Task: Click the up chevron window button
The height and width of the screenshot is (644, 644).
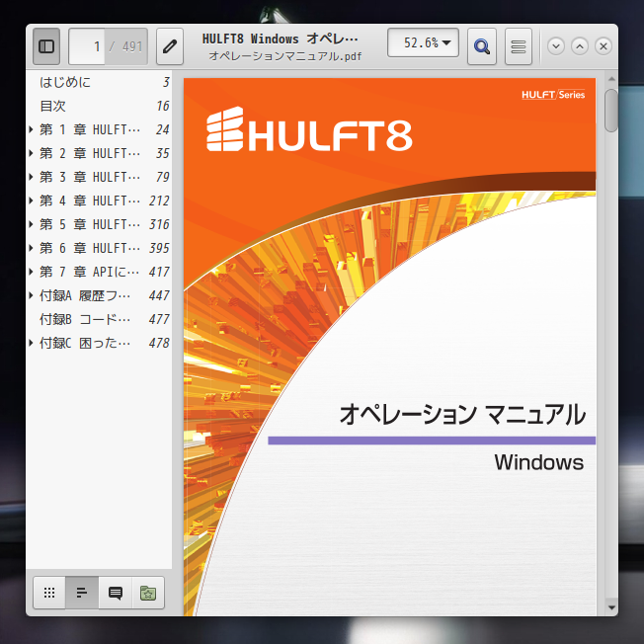Action: [x=580, y=46]
